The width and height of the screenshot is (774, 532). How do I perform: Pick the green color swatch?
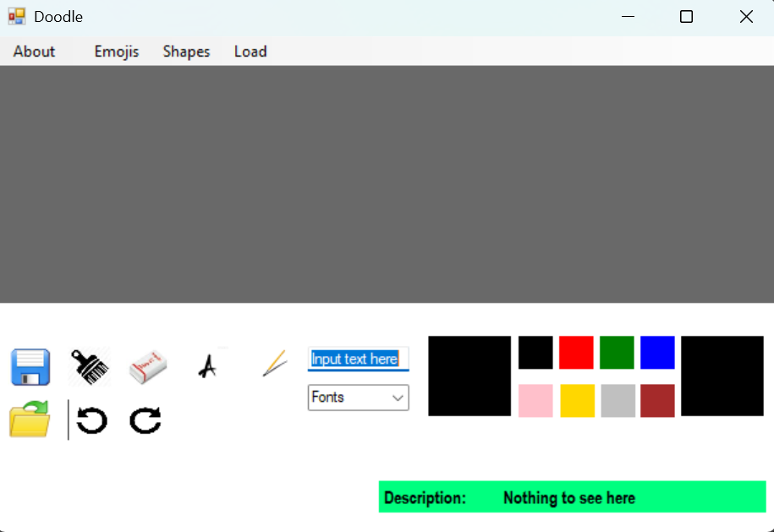click(x=617, y=353)
